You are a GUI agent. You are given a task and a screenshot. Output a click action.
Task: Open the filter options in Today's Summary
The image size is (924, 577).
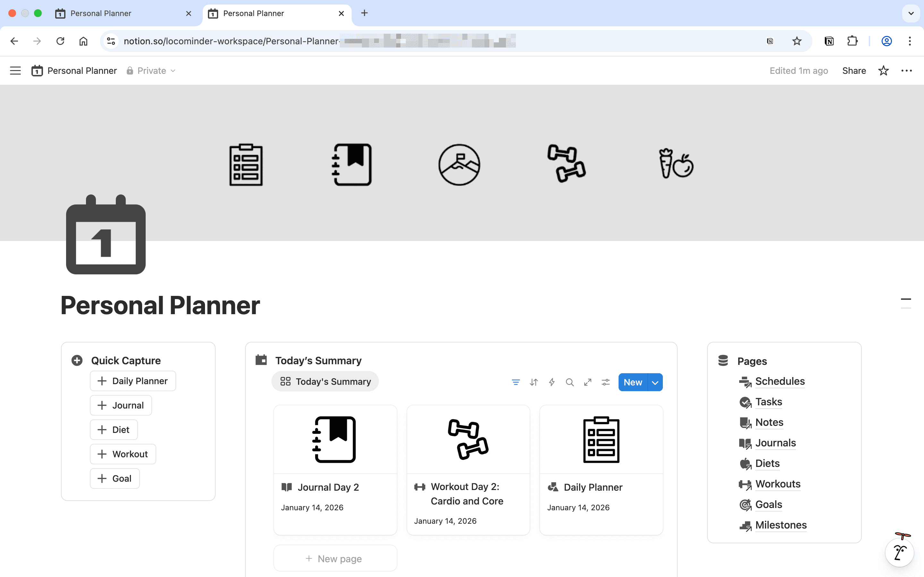[x=515, y=382]
